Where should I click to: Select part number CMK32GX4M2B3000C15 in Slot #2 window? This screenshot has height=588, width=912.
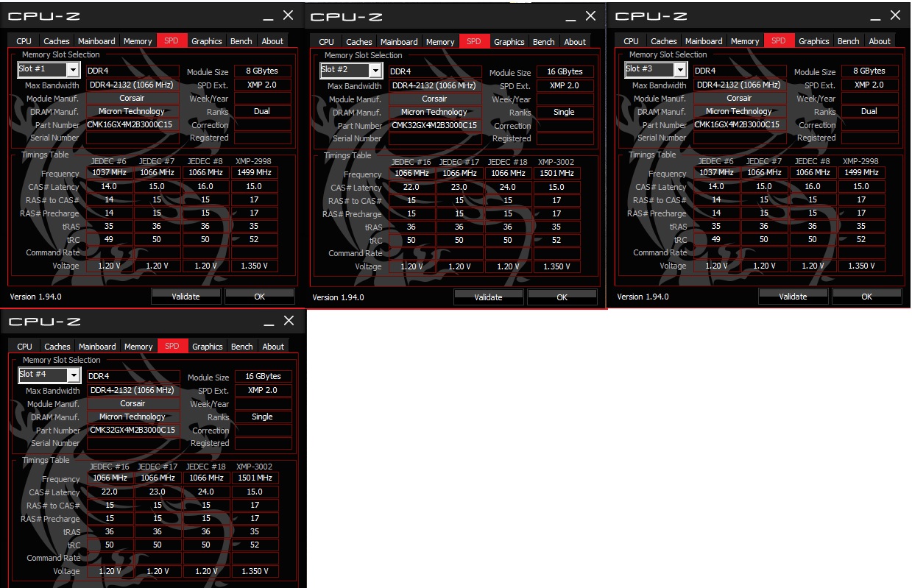click(434, 125)
